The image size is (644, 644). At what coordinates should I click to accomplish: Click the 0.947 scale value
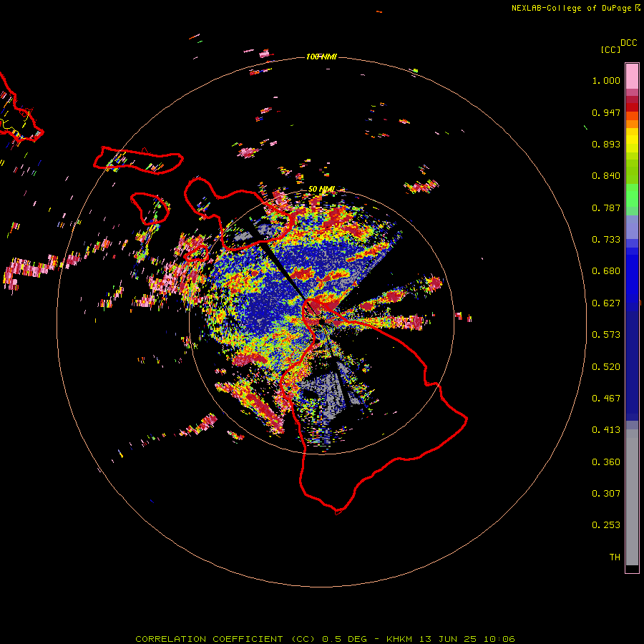[x=606, y=112]
